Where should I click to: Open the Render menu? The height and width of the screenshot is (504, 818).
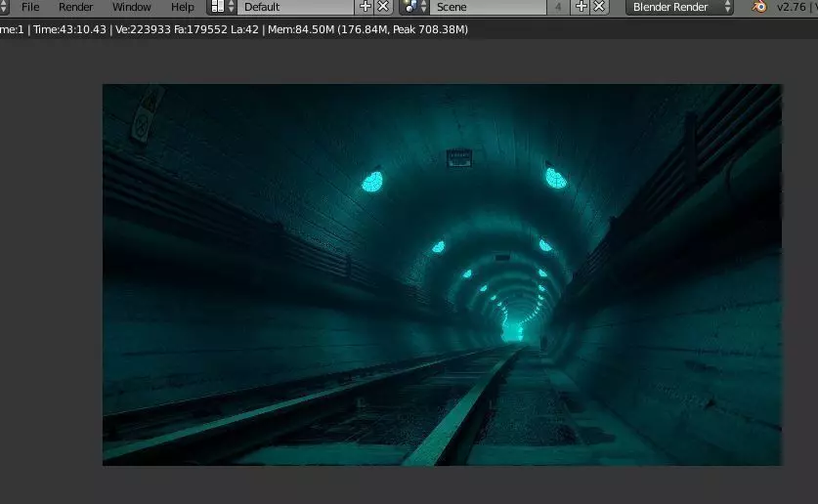pos(75,7)
